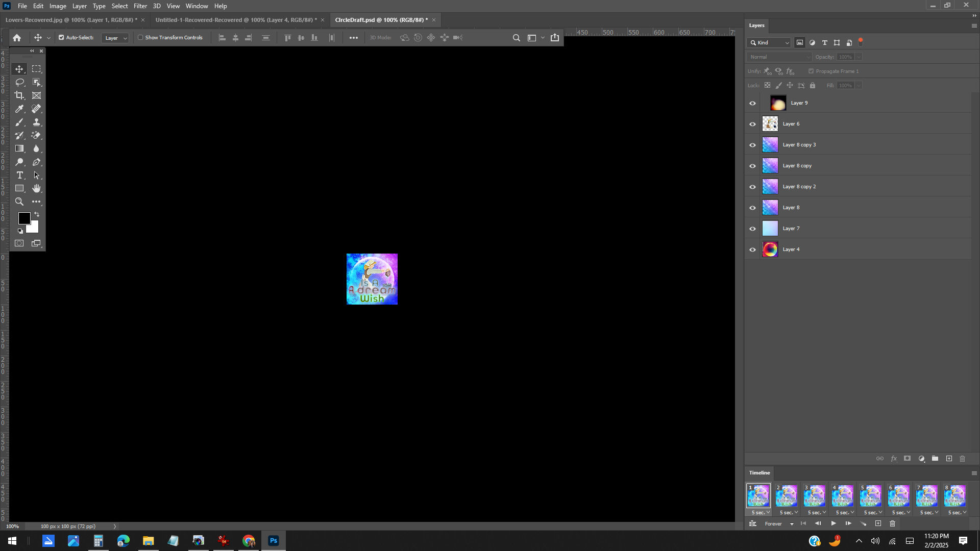Select the Horizontal Type tool
Image resolution: width=980 pixels, height=551 pixels.
click(19, 175)
